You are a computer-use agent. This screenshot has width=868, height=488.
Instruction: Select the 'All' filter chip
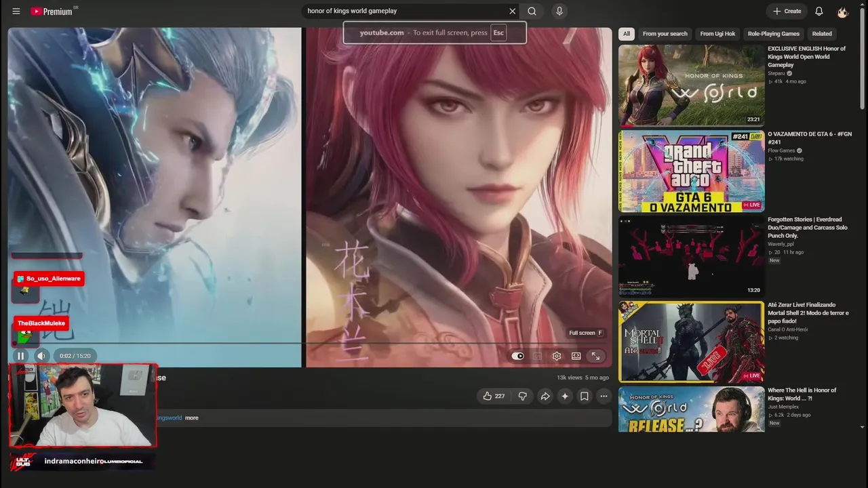click(627, 34)
